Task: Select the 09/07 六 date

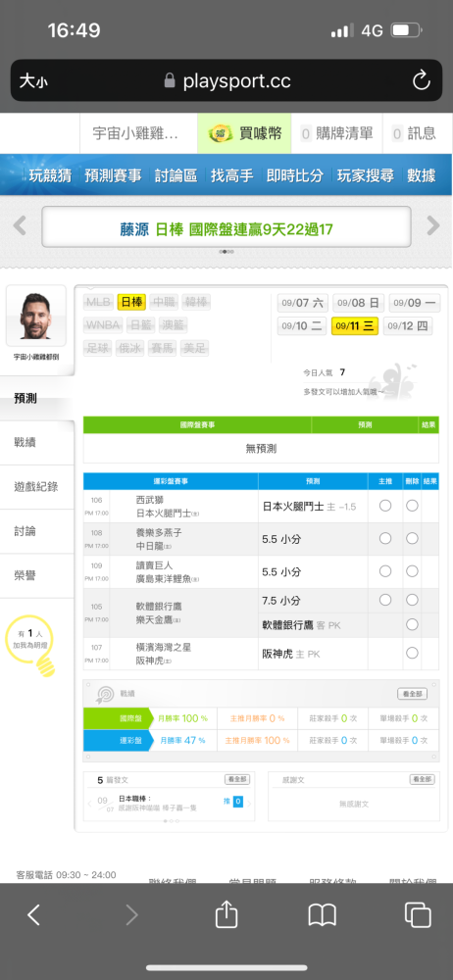Action: [302, 303]
